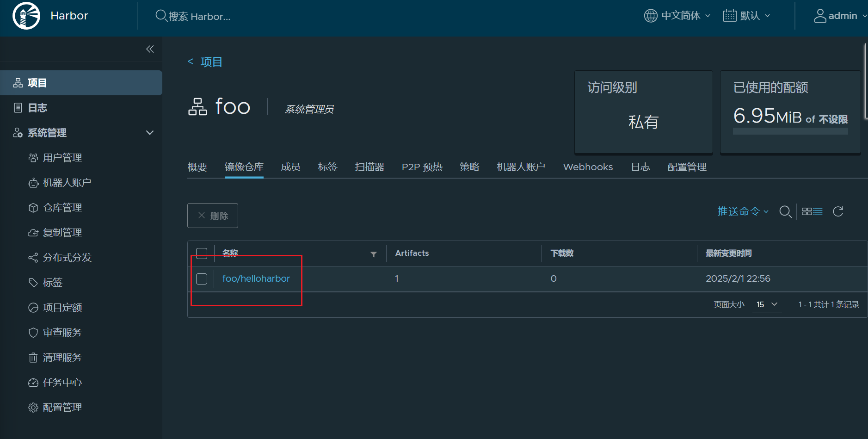Click the search magnifier icon in header

tap(161, 16)
